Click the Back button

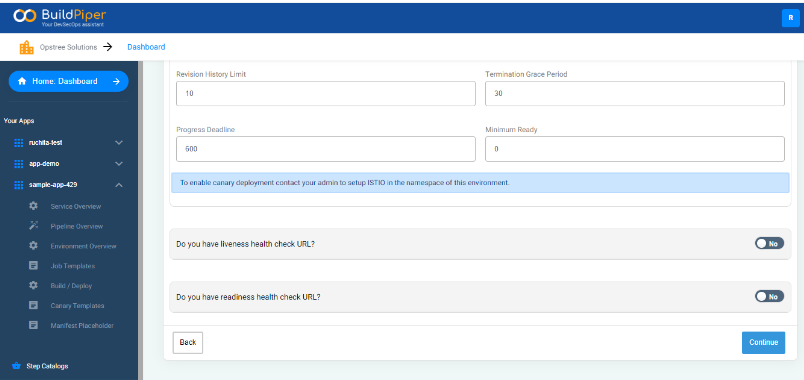pyautogui.click(x=188, y=343)
